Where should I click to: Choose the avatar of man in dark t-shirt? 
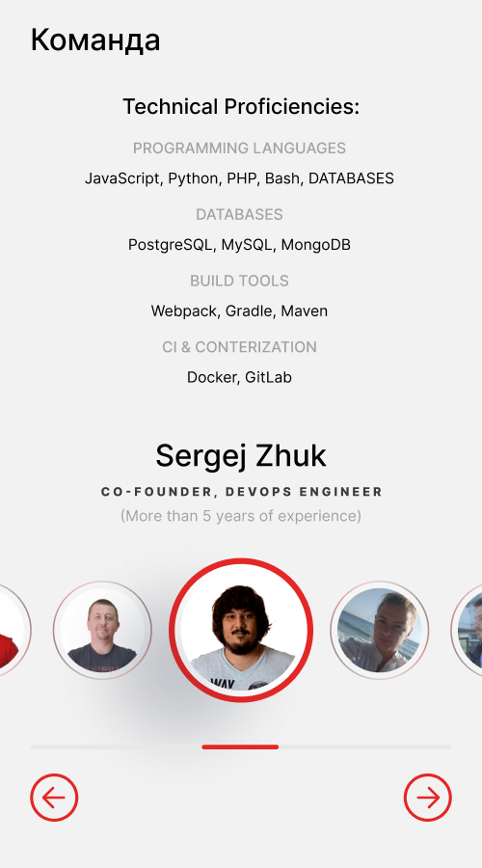[102, 630]
